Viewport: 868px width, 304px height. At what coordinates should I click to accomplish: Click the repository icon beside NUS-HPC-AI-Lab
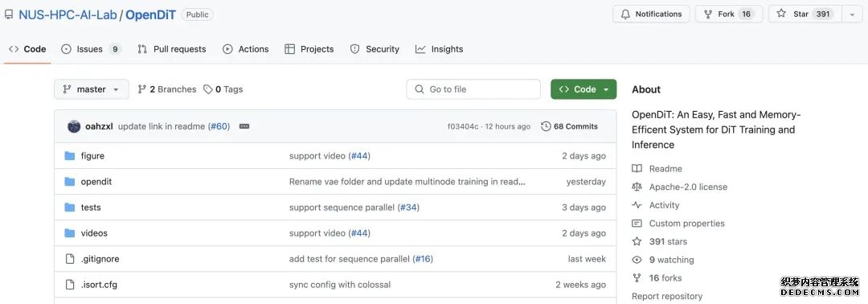(8, 15)
